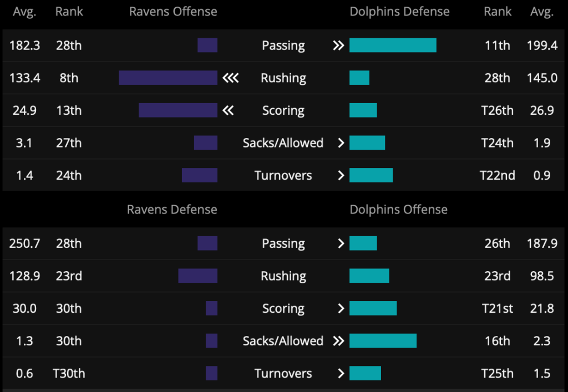Click the triple-chevron icon beside Rushing in Ravens Offense

(231, 78)
